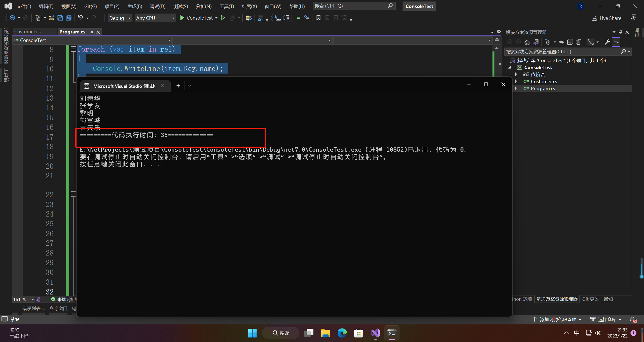Open Program.cs in solution explorer
Screen dimensions: 644x342
tap(543, 88)
